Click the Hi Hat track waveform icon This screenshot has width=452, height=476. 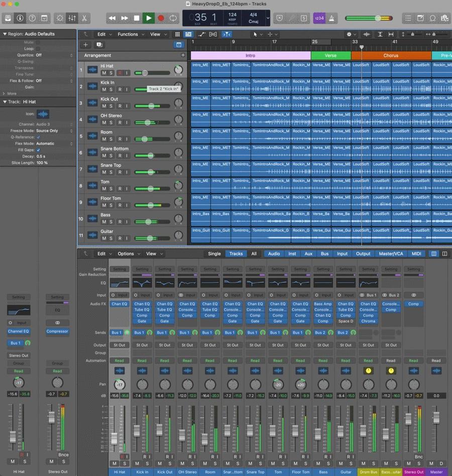tap(92, 70)
